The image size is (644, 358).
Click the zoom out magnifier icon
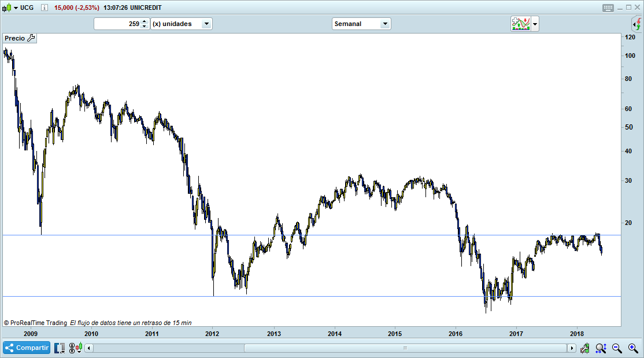(x=617, y=348)
